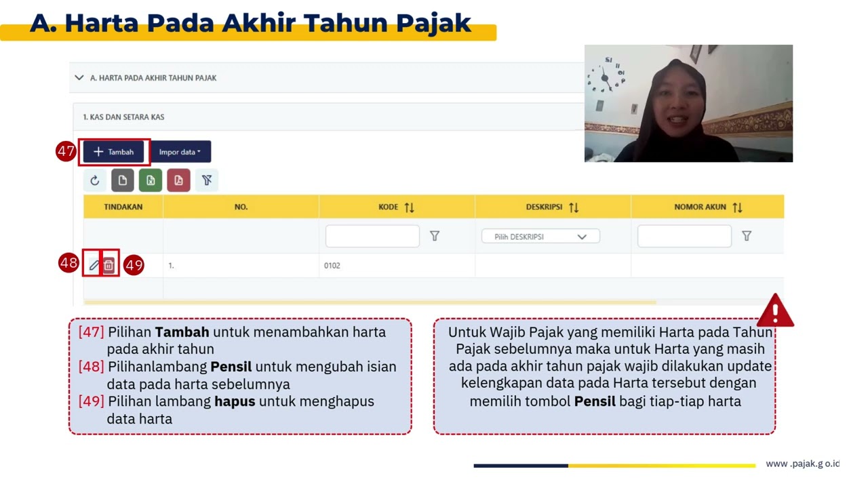The image size is (868, 488).
Task: Click the funnel icon next to the KODE filter
Action: coord(435,236)
